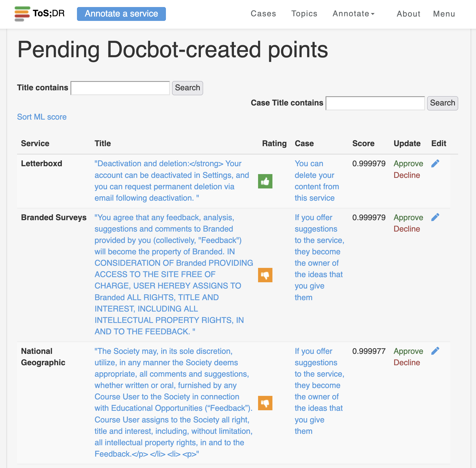
Task: Click the Annotate a service button
Action: pyautogui.click(x=121, y=14)
